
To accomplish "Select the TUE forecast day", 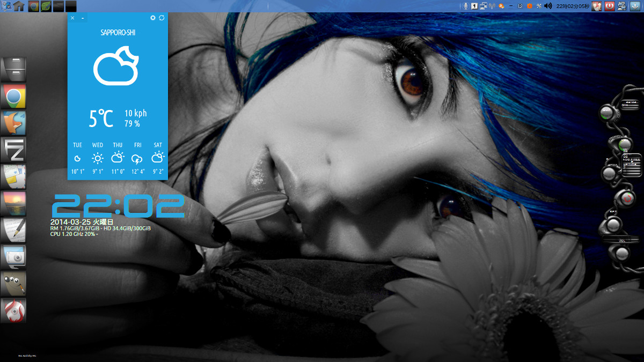I will point(78,158).
